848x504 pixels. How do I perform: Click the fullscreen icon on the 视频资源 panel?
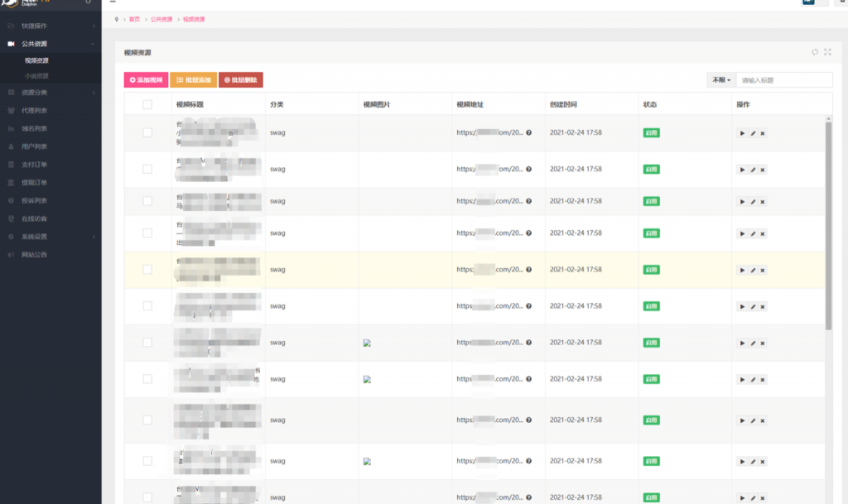pyautogui.click(x=827, y=52)
